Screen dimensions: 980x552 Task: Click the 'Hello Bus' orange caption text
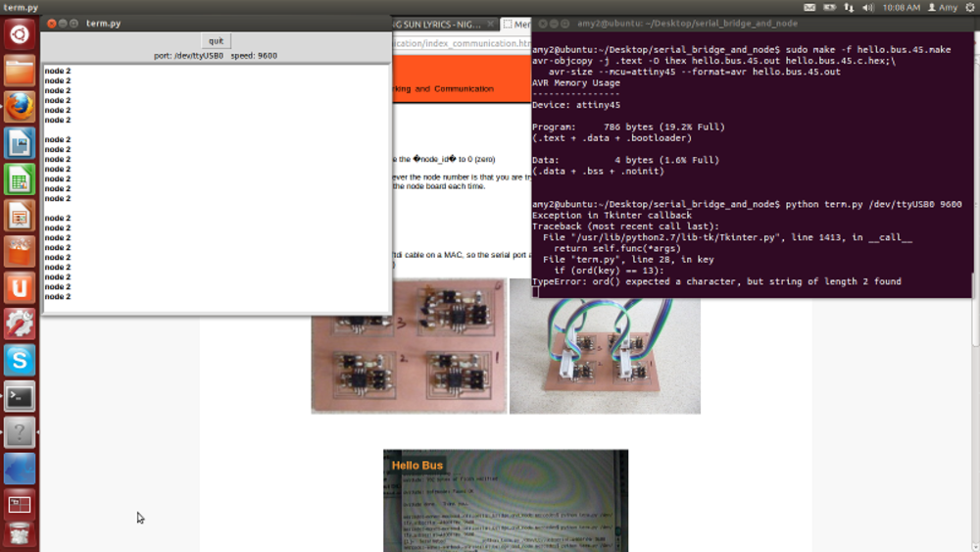(416, 465)
